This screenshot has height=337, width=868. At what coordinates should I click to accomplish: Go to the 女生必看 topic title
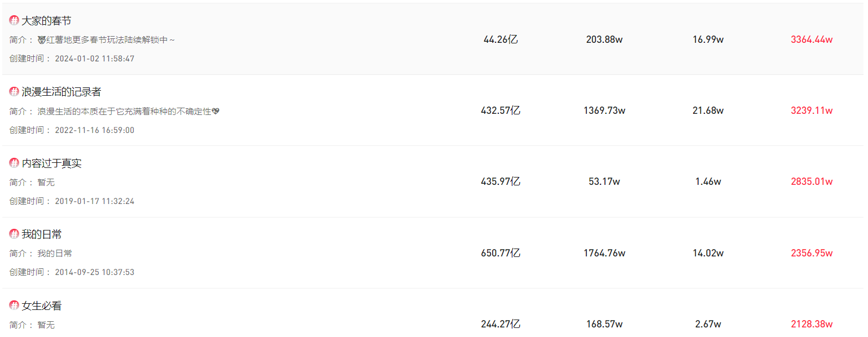pyautogui.click(x=41, y=305)
